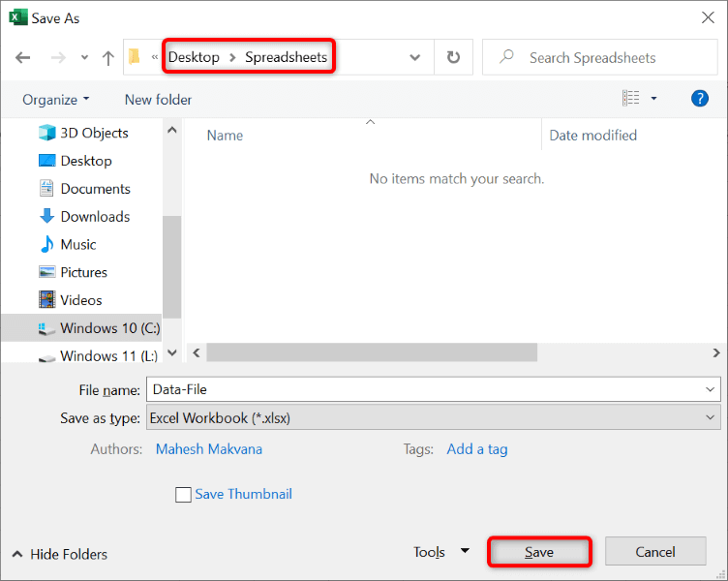Refresh the Spreadsheets folder listing
The width and height of the screenshot is (728, 581).
(453, 57)
